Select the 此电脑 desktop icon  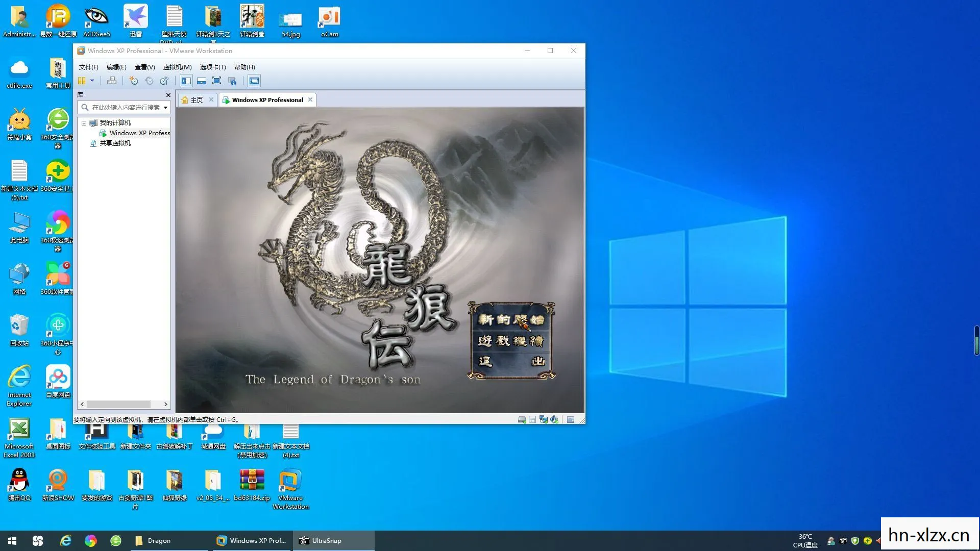point(19,228)
